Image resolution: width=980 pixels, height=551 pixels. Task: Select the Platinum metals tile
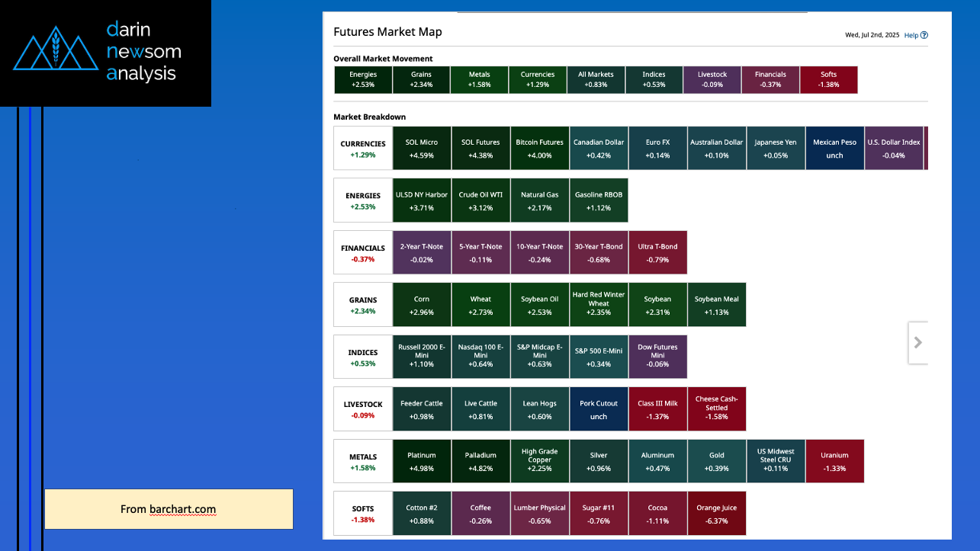[422, 461]
